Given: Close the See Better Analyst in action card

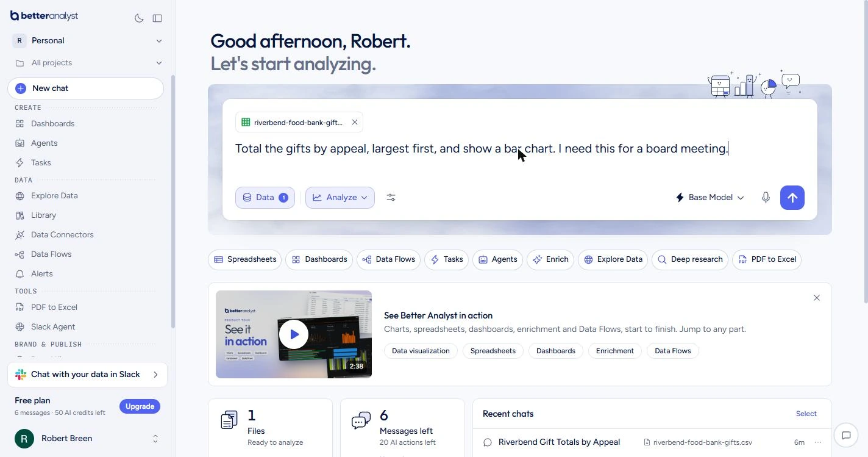Looking at the screenshot, I should (817, 298).
